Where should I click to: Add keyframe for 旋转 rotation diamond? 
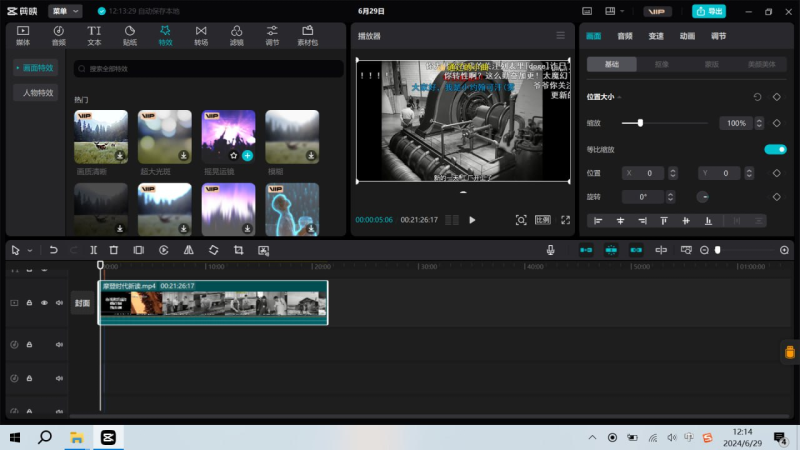[777, 197]
